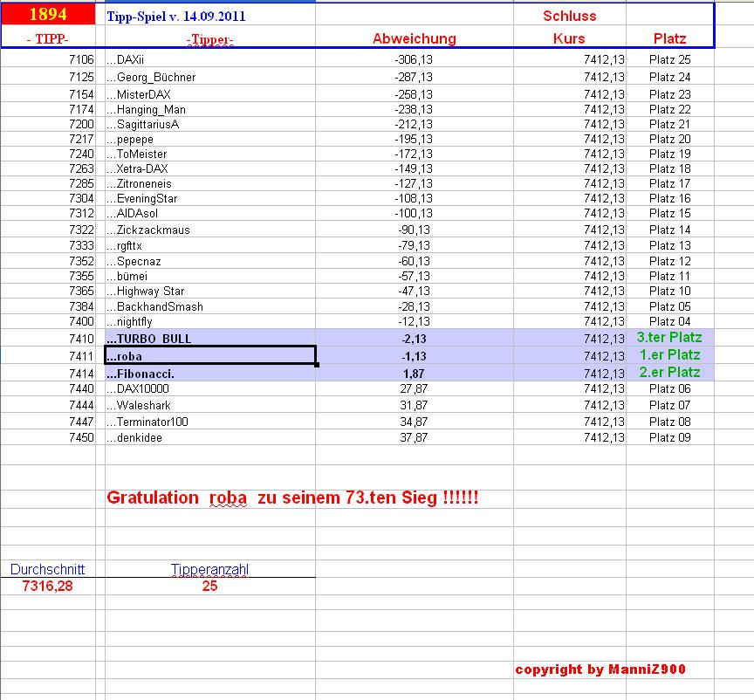Image resolution: width=754 pixels, height=700 pixels.
Task: Select 'Platz 14' cell
Action: pos(670,230)
